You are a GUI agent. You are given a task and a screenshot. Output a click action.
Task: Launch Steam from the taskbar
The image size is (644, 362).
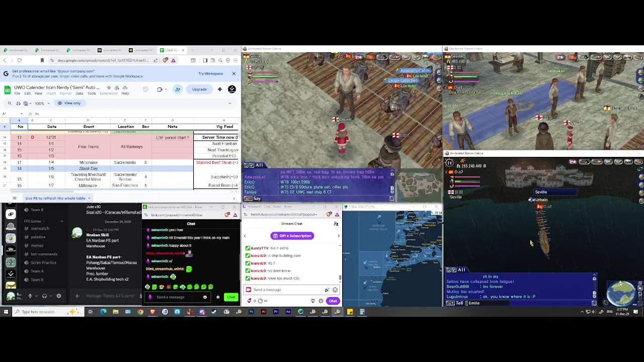click(214, 312)
